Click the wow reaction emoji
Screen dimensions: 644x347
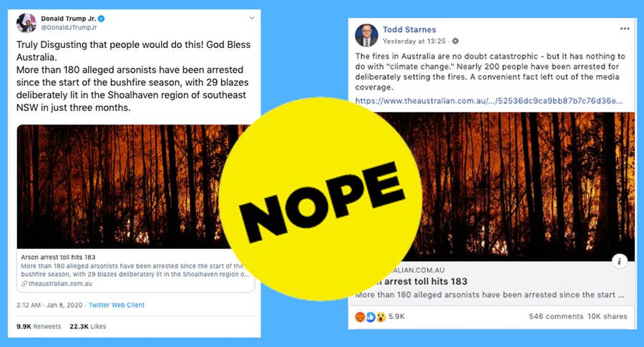click(x=381, y=317)
